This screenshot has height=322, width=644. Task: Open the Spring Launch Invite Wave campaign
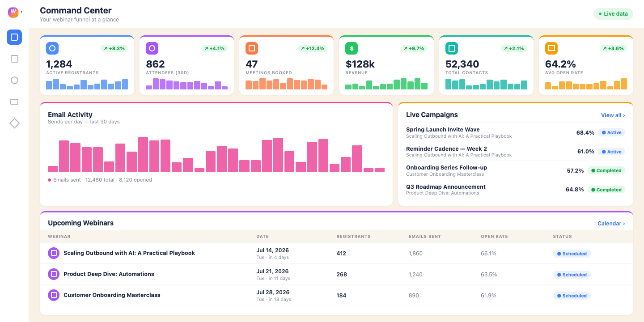pos(516,132)
